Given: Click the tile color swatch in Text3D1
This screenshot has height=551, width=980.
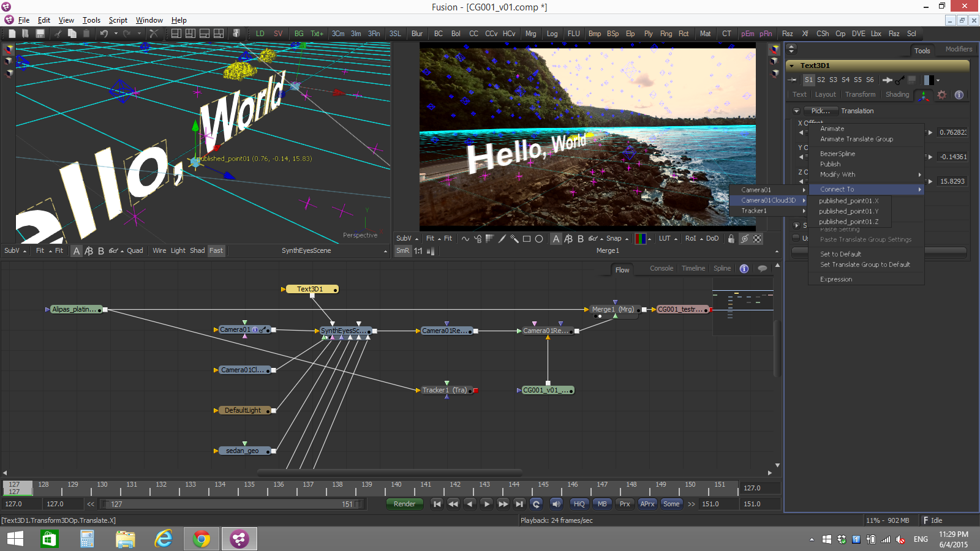Looking at the screenshot, I should [x=929, y=80].
